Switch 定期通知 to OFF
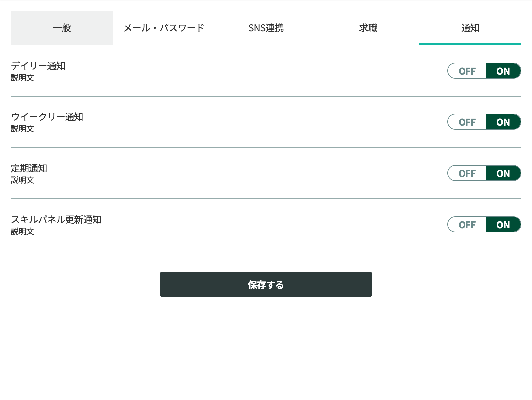Image resolution: width=532 pixels, height=400 pixels. click(x=467, y=173)
